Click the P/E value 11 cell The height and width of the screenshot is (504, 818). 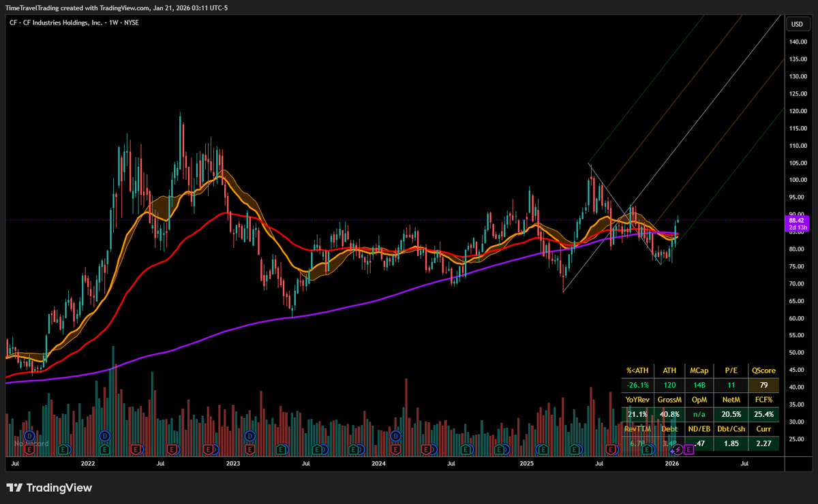[x=731, y=385]
